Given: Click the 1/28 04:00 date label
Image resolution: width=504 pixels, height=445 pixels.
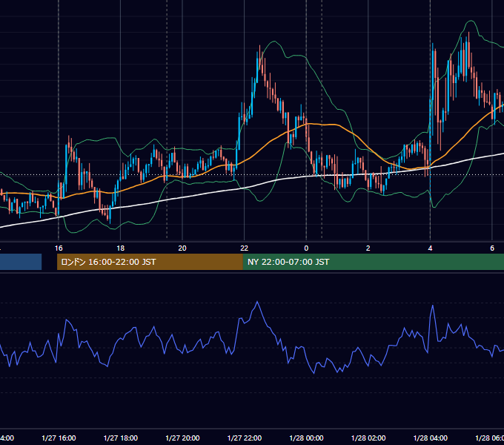Looking at the screenshot, I should tap(431, 438).
